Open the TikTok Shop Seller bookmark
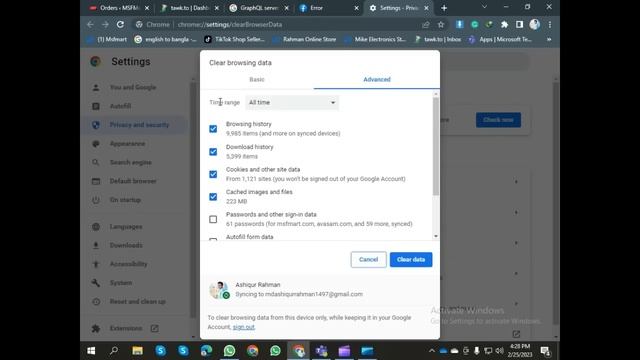640x360 pixels. pos(234,40)
